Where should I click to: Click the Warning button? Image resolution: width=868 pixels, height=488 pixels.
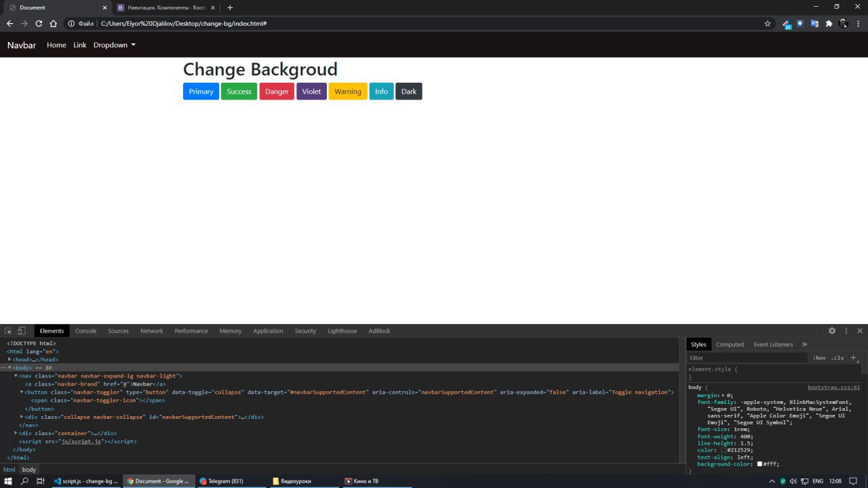click(348, 91)
